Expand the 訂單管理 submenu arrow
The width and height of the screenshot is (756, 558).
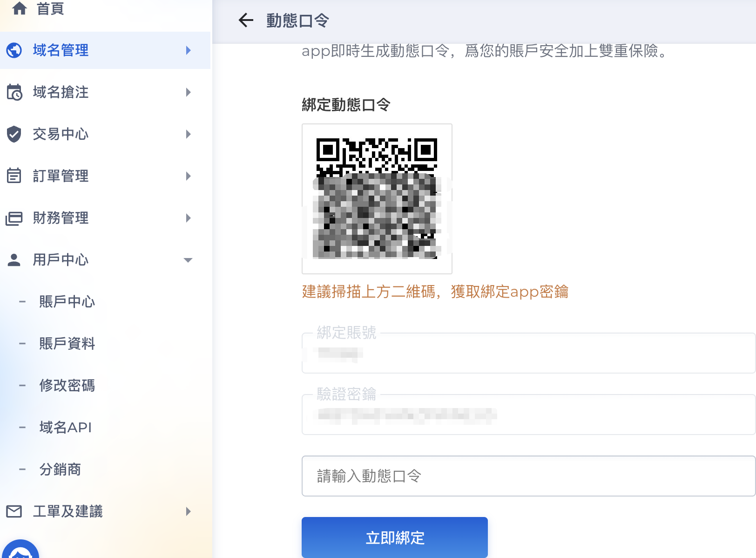point(188,176)
